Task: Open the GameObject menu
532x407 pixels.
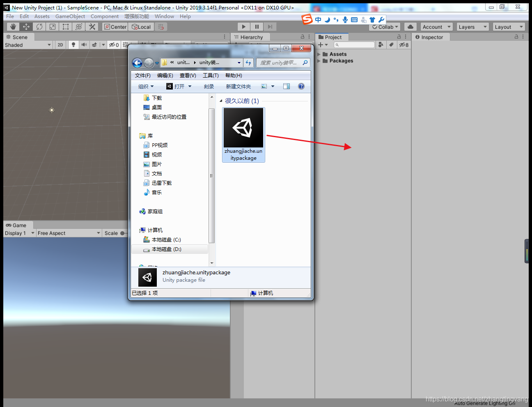Action: point(70,16)
